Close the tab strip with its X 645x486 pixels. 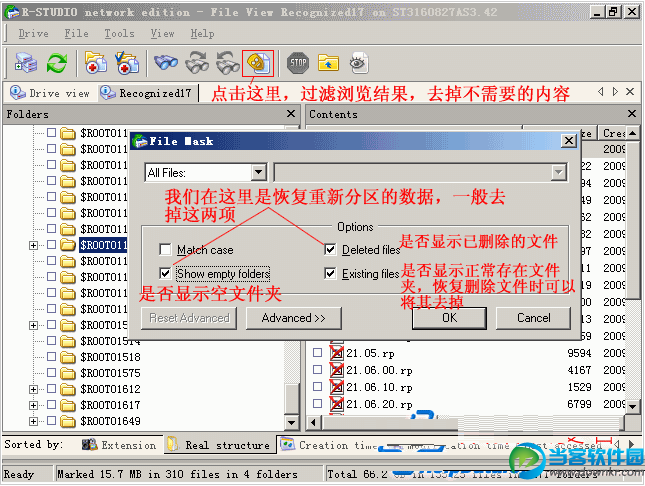pos(630,92)
